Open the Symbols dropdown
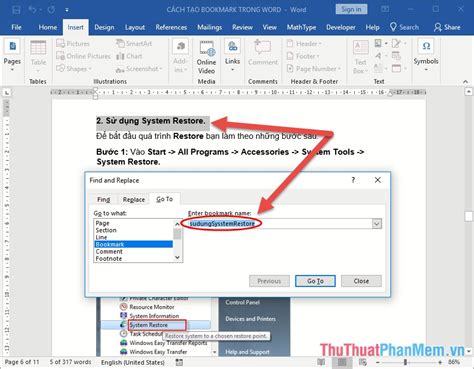Image resolution: width=474 pixels, height=369 pixels. pos(426,55)
